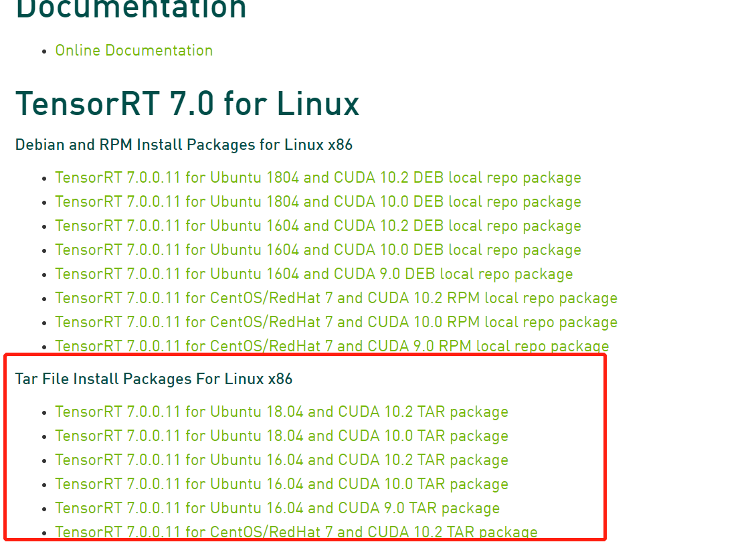Download Ubuntu 1604 CUDA 9.0 DEB package
The width and height of the screenshot is (756, 542).
tap(313, 274)
